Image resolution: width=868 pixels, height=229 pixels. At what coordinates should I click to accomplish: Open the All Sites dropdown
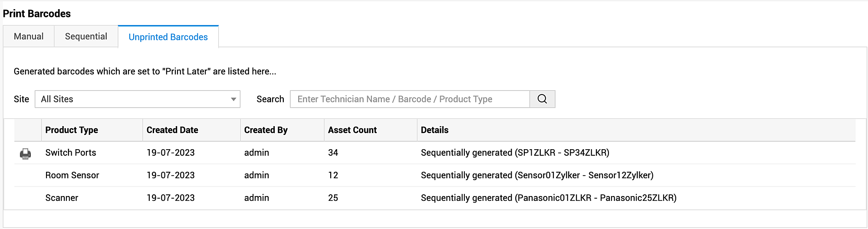[137, 99]
